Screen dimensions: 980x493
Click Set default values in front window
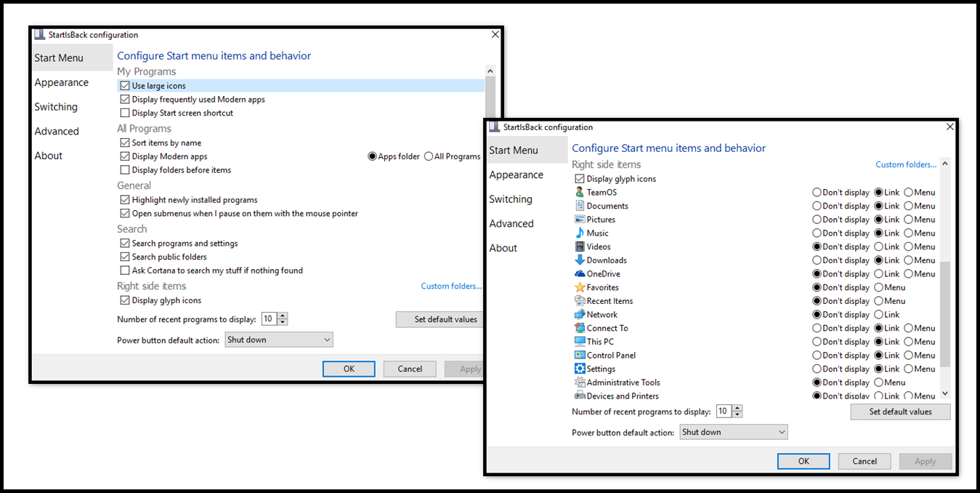901,412
